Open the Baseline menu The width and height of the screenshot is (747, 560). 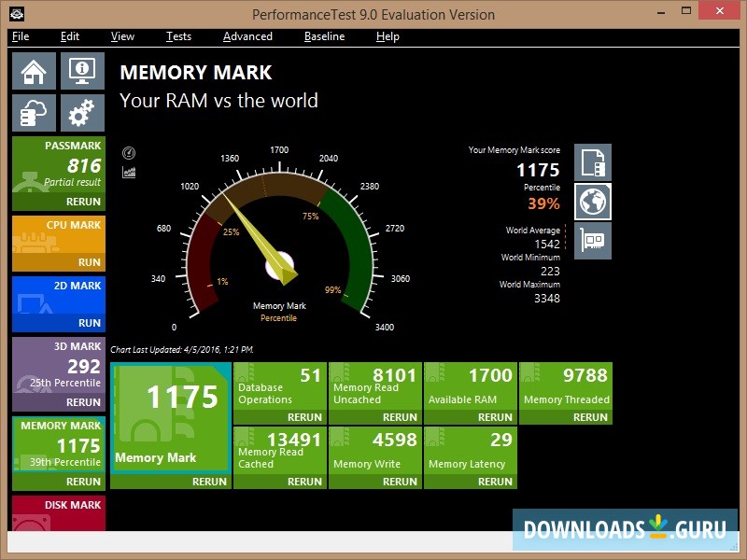pyautogui.click(x=324, y=36)
